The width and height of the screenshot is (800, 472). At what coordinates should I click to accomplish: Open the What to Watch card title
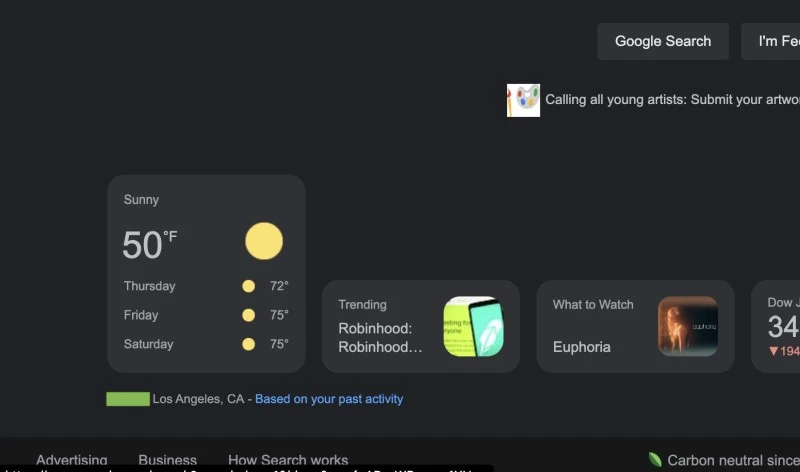[x=593, y=305]
